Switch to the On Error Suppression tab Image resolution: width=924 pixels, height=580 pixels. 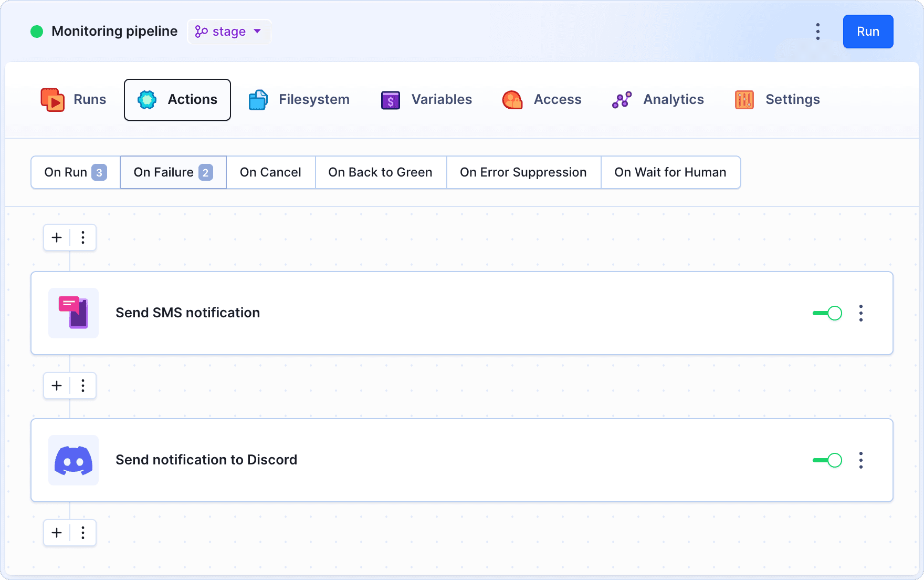tap(523, 172)
